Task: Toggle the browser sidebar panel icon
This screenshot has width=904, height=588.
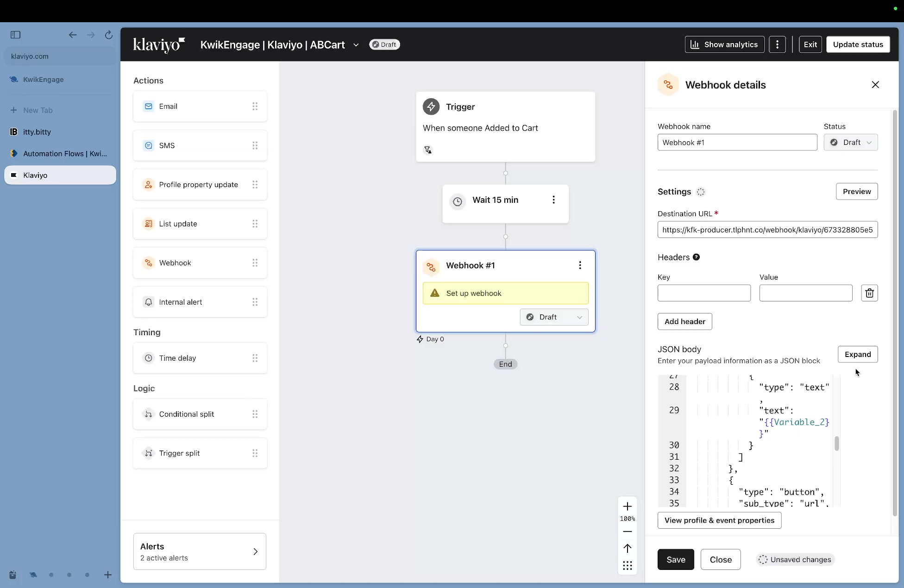Action: [15, 35]
